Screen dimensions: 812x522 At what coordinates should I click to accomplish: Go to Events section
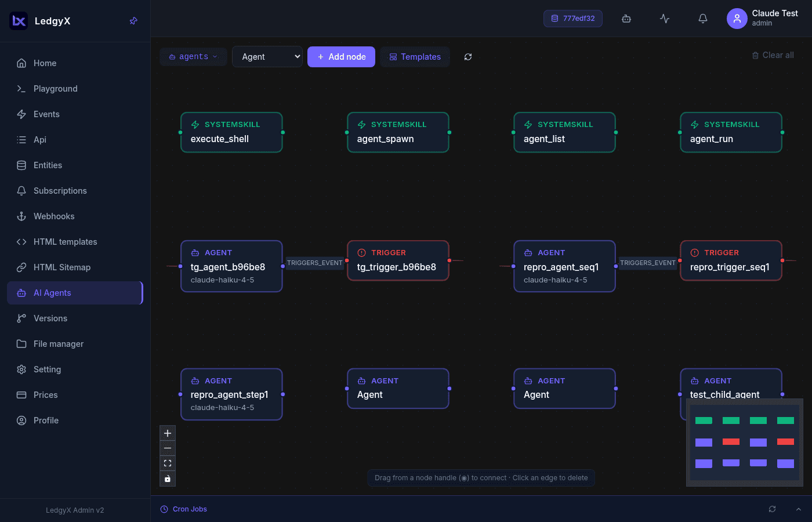tap(75, 114)
